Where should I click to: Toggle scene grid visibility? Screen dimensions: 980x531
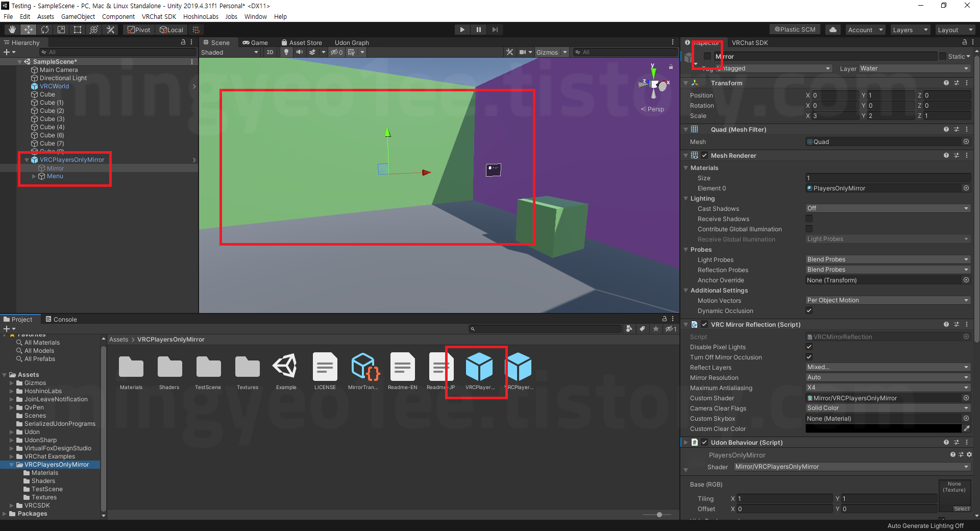(x=351, y=52)
